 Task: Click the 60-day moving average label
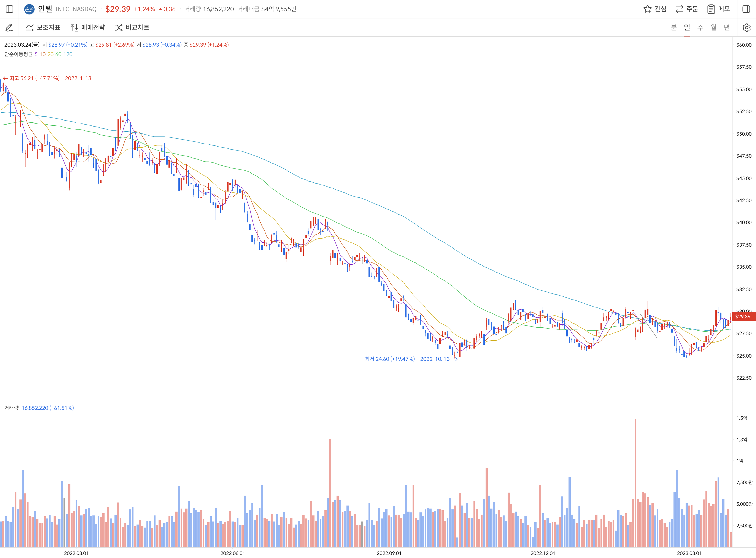coord(59,54)
